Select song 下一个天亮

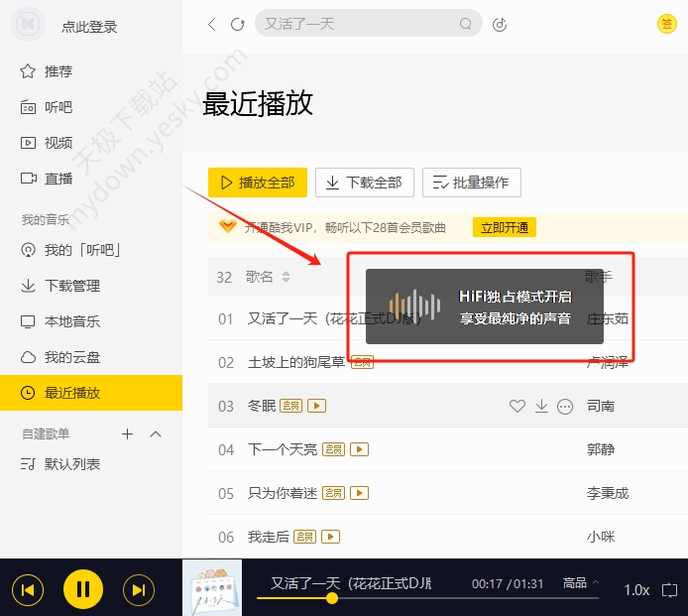[x=283, y=449]
